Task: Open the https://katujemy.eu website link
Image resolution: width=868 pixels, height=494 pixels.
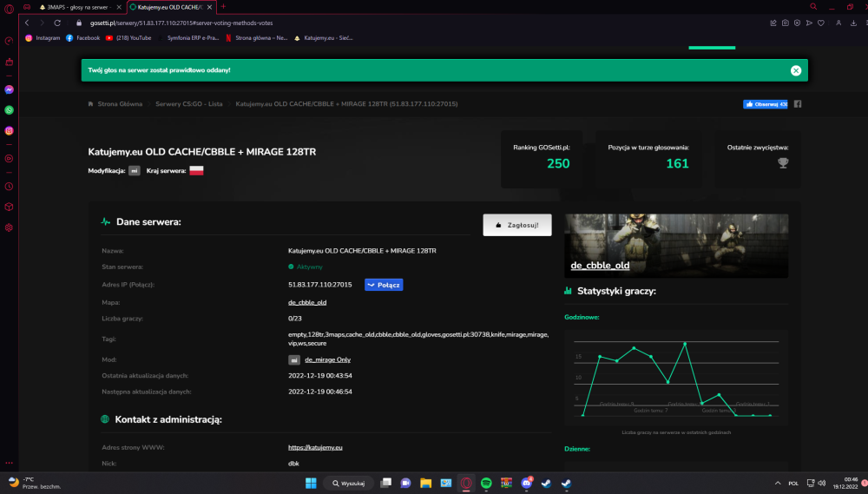Action: tap(315, 447)
